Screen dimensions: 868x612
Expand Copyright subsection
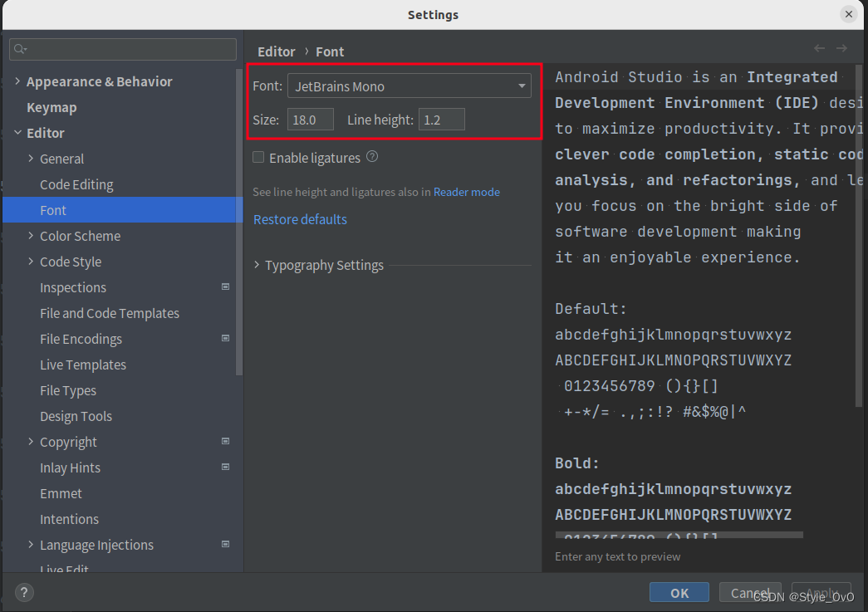(x=31, y=442)
